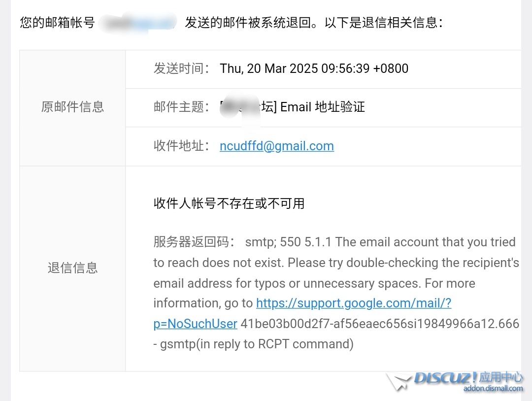
Task: Click the blurred sender mailbox account
Action: coord(138,23)
